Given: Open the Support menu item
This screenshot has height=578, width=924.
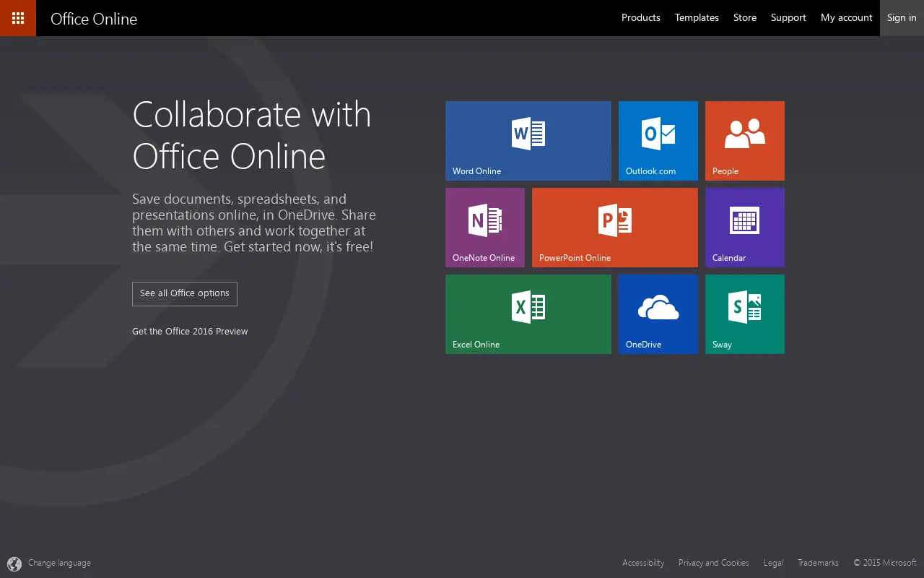Looking at the screenshot, I should click(x=788, y=18).
